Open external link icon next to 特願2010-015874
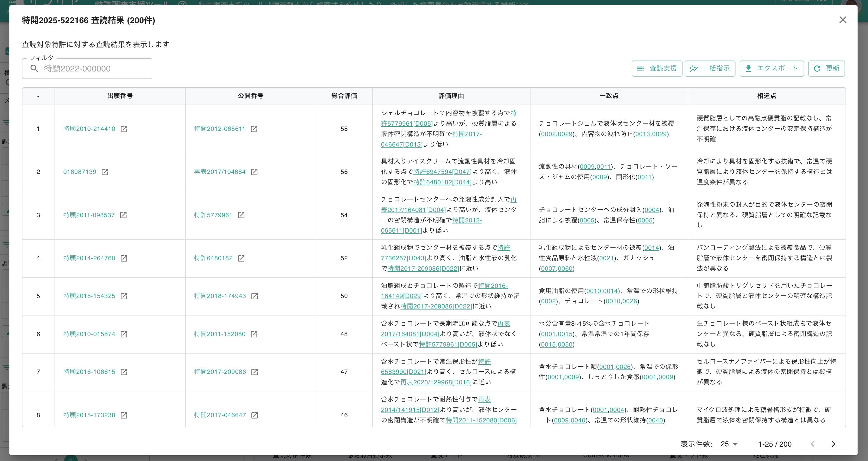This screenshot has height=461, width=868. click(x=124, y=334)
